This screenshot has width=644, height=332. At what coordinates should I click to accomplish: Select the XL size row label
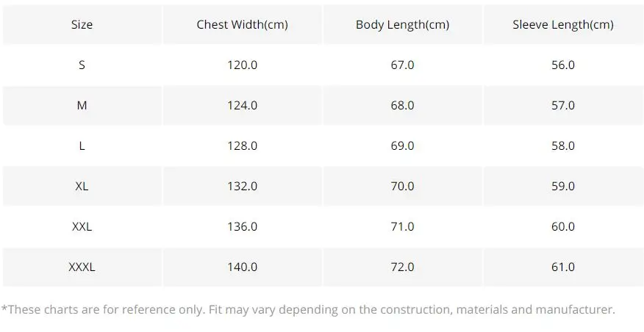tap(82, 187)
